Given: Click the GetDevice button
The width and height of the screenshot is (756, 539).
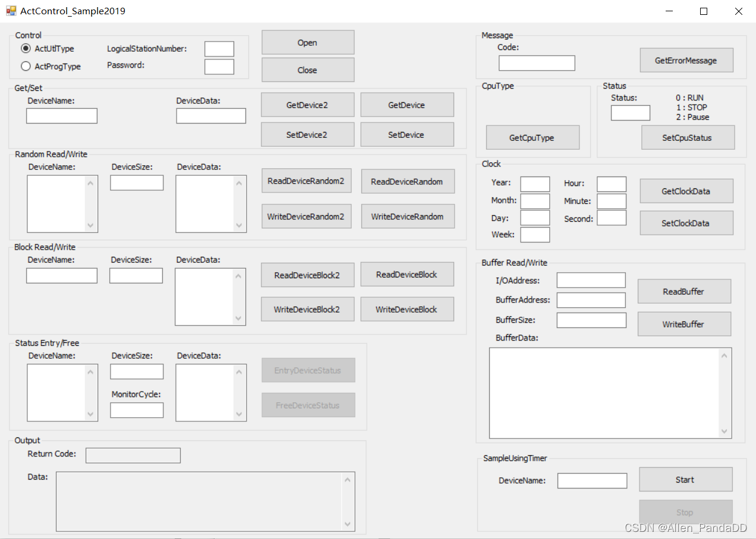Looking at the screenshot, I should (x=407, y=105).
